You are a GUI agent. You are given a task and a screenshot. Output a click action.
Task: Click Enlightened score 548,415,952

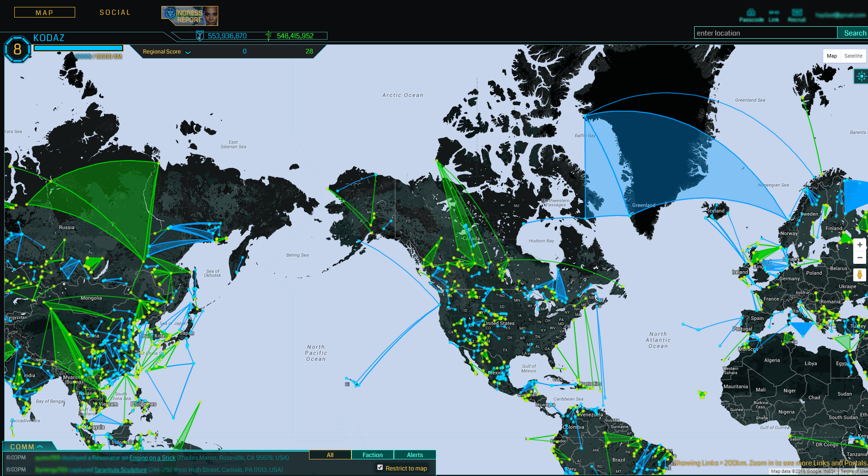pyautogui.click(x=295, y=36)
